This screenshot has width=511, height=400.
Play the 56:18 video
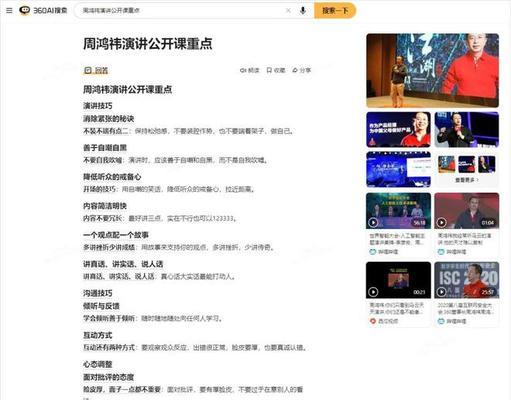coord(398,211)
